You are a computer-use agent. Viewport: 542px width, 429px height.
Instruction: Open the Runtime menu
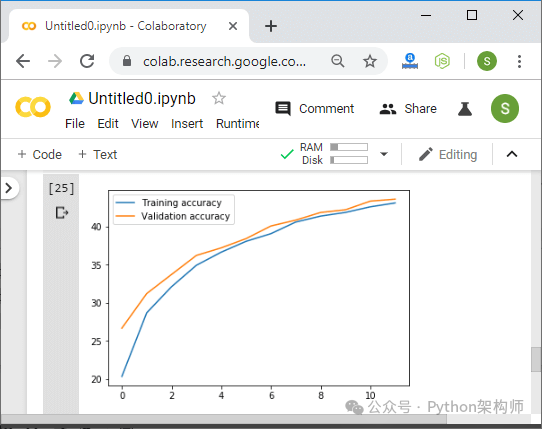[x=237, y=123]
